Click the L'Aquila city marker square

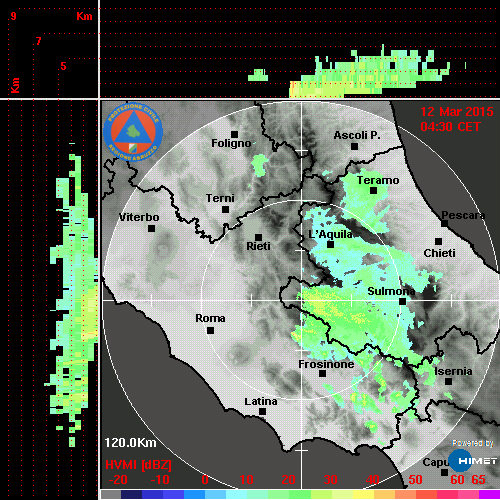tap(330, 245)
